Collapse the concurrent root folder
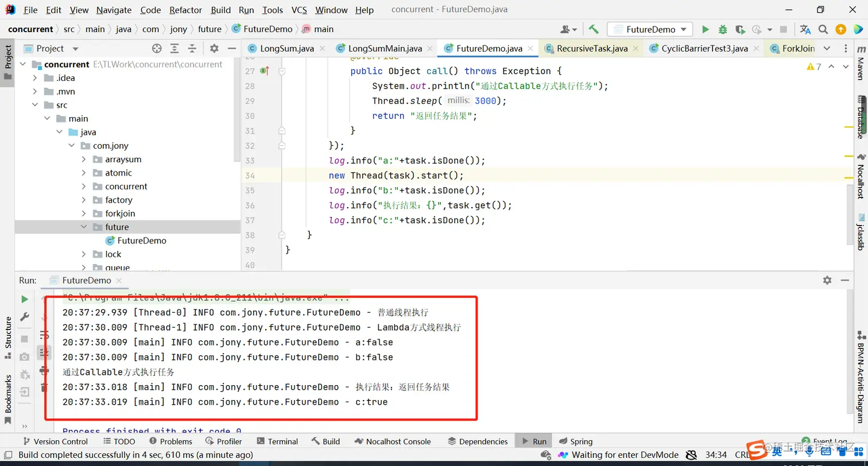Viewport: 868px width, 466px height. (x=23, y=64)
